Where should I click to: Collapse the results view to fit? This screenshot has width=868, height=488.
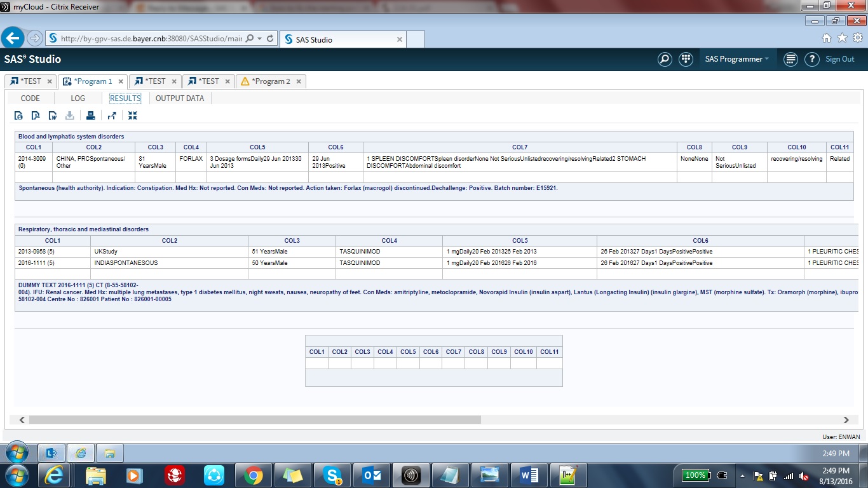tap(132, 115)
